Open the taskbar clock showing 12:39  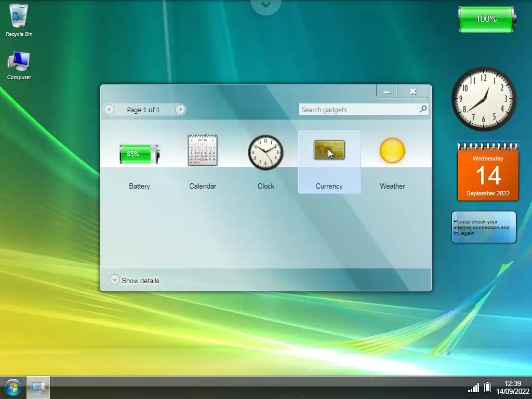[513, 388]
